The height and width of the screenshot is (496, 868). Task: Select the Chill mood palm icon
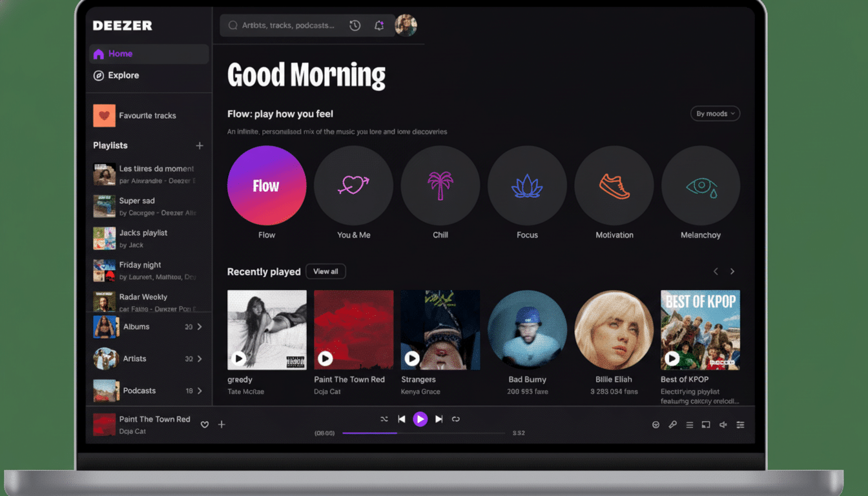440,185
